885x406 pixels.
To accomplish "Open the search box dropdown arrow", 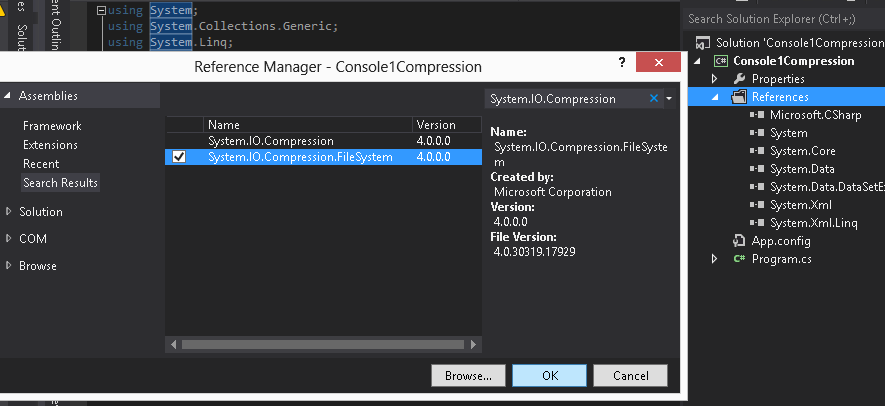I will pyautogui.click(x=669, y=99).
